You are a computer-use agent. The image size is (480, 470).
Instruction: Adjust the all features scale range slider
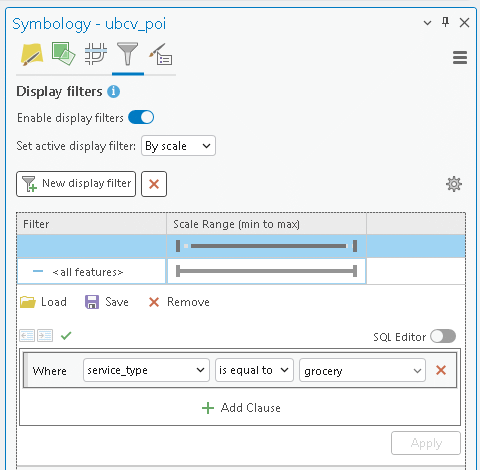266,271
